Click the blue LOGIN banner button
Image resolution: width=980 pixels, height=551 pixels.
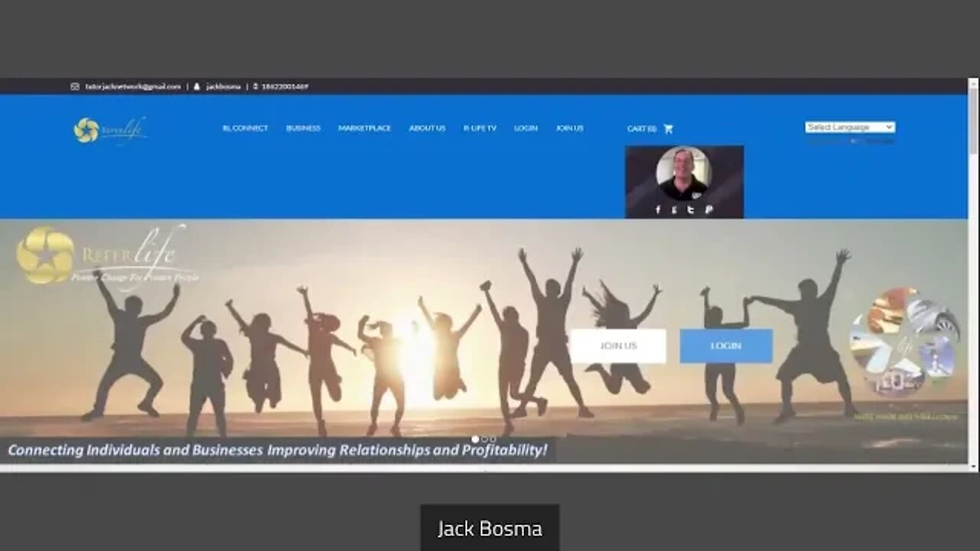[726, 346]
